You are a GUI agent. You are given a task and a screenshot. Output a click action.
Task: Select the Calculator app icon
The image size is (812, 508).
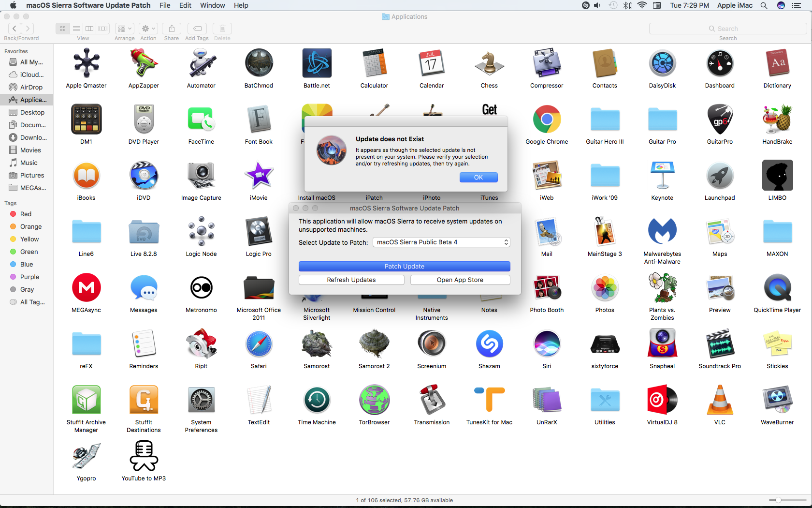[x=374, y=63]
